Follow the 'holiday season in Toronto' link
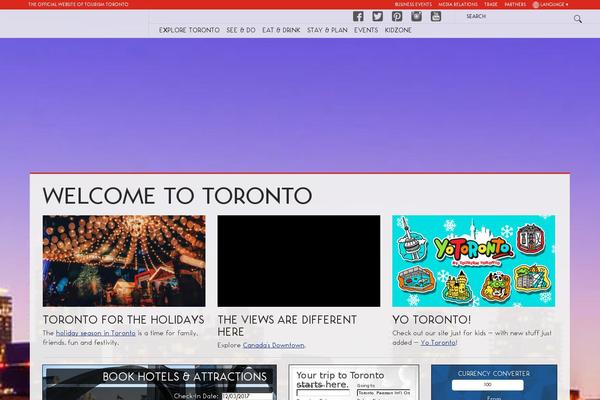Viewport: 600px width, 400px height. [96, 333]
